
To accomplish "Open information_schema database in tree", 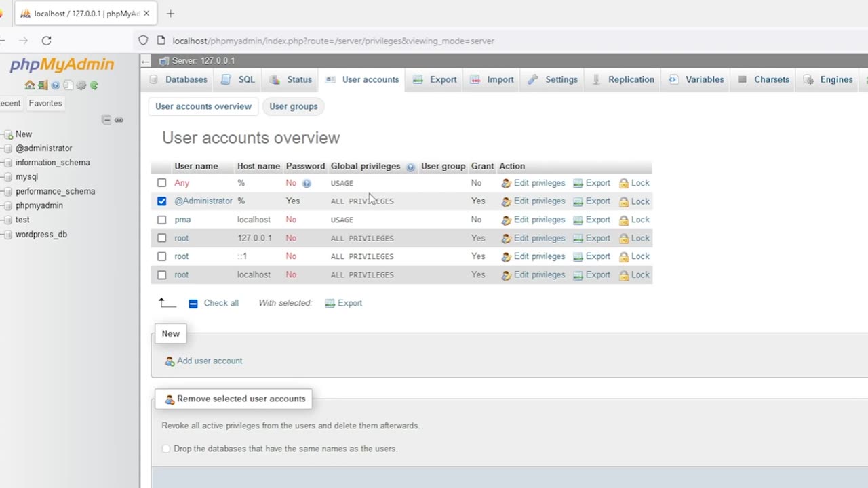I will pos(53,163).
